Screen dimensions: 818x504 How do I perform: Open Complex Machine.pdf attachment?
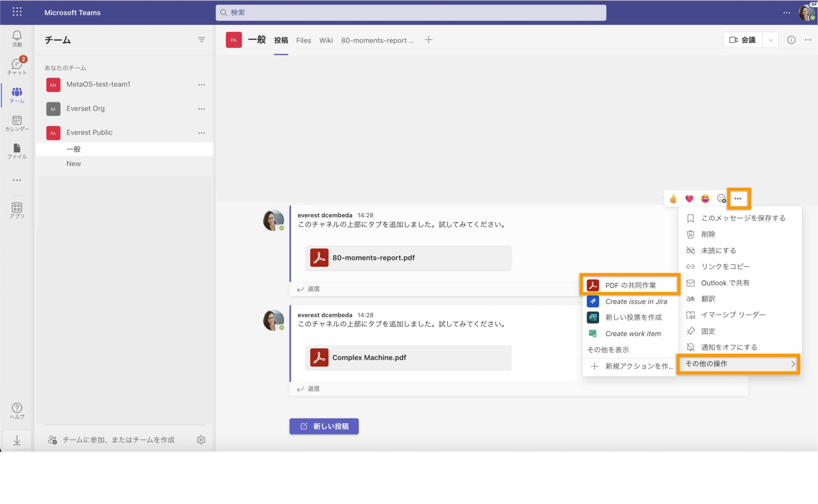(x=408, y=357)
